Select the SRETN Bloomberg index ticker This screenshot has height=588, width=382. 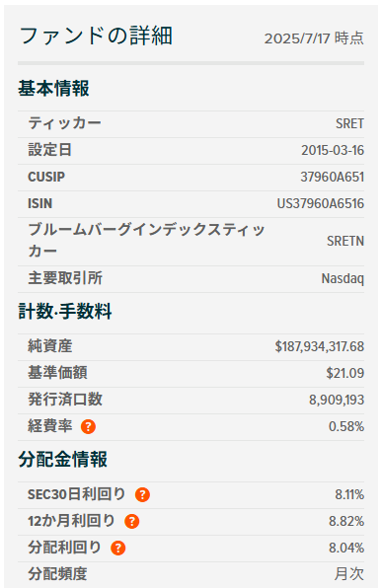(x=345, y=241)
